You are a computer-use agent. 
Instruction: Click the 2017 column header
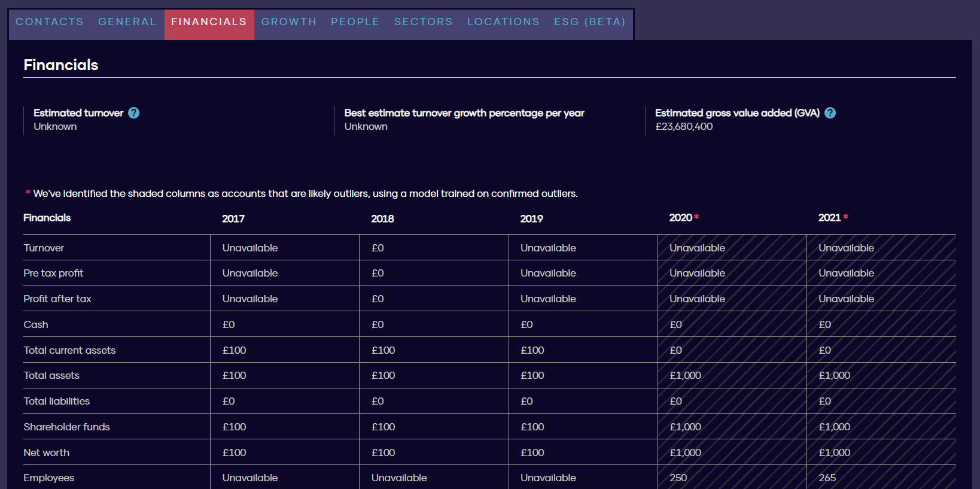point(233,219)
